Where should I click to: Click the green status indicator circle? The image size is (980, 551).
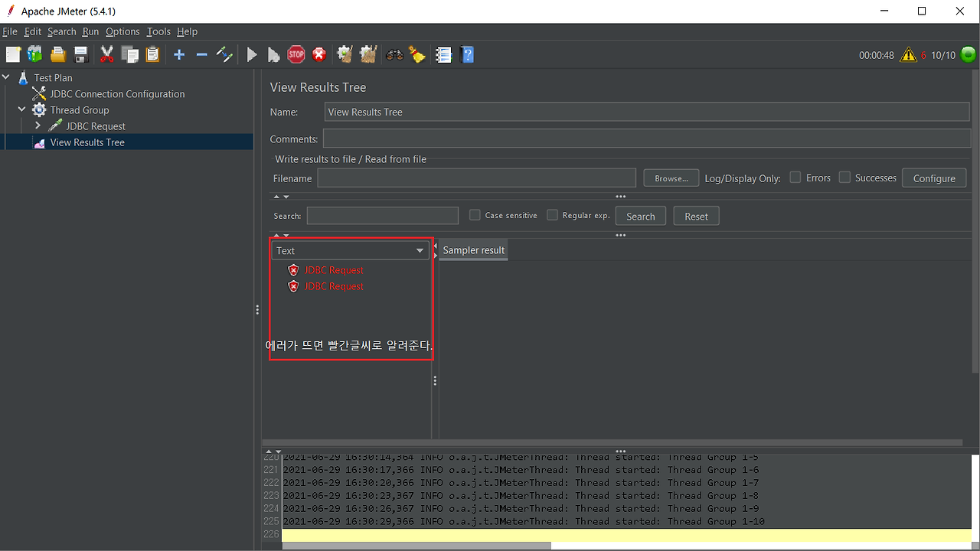click(969, 54)
